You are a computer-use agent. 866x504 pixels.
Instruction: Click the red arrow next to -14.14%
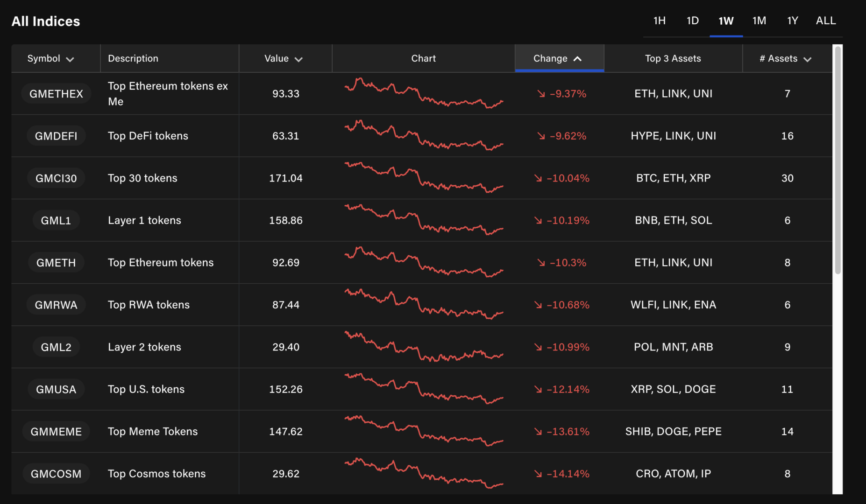pos(538,474)
